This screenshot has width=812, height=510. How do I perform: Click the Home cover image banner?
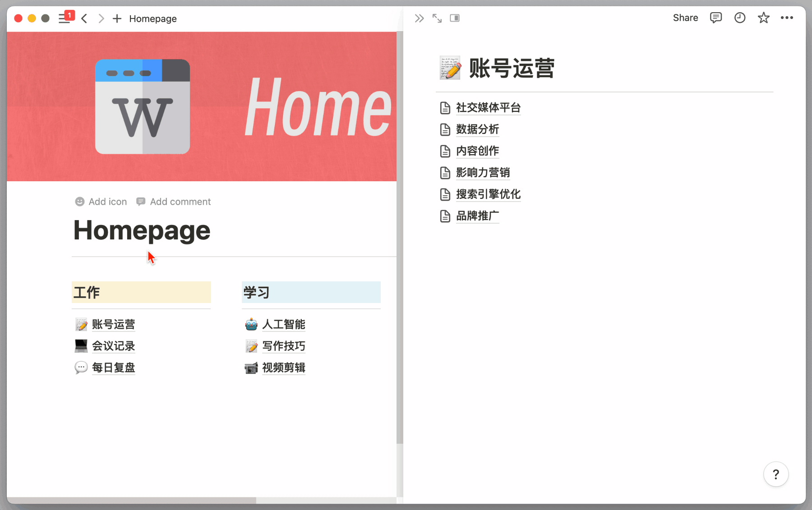click(202, 106)
